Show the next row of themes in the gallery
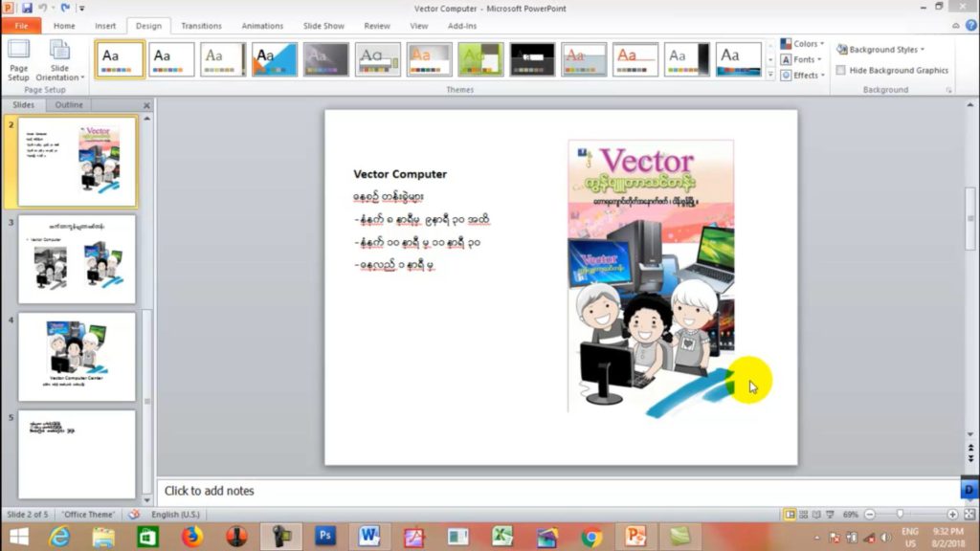Image resolution: width=980 pixels, height=551 pixels. [770, 60]
